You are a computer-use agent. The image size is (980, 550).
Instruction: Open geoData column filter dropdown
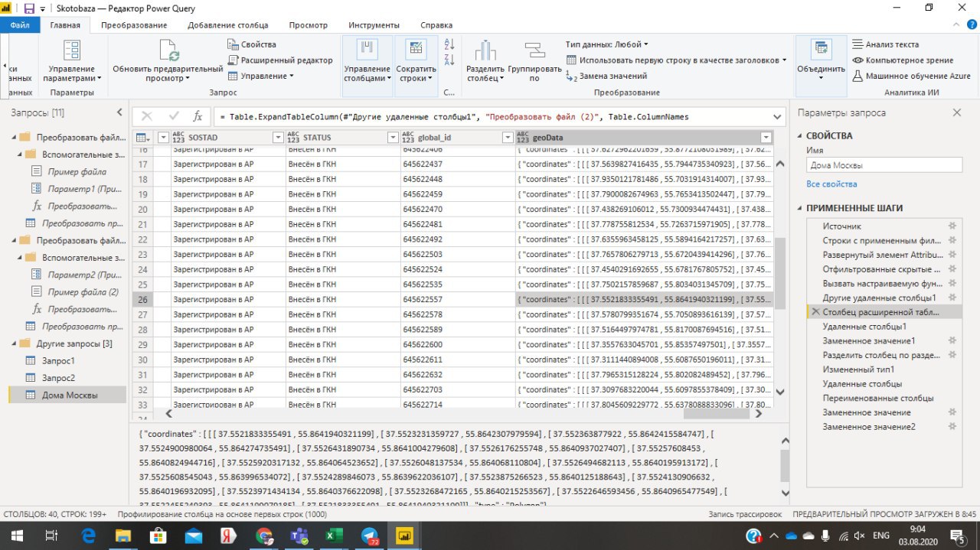766,137
